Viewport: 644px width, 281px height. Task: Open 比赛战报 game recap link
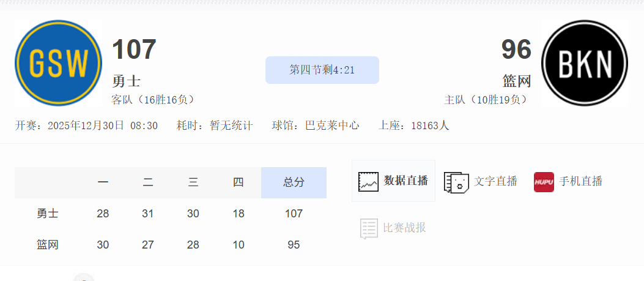[404, 228]
